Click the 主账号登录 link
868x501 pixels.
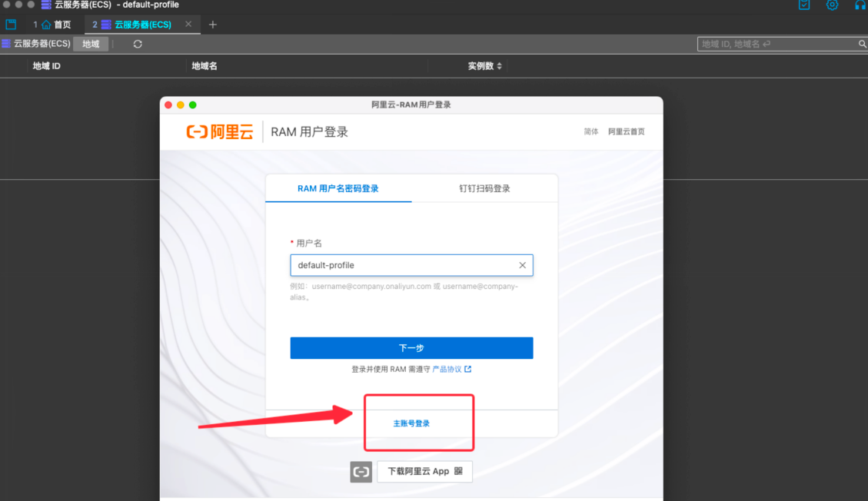tap(411, 423)
